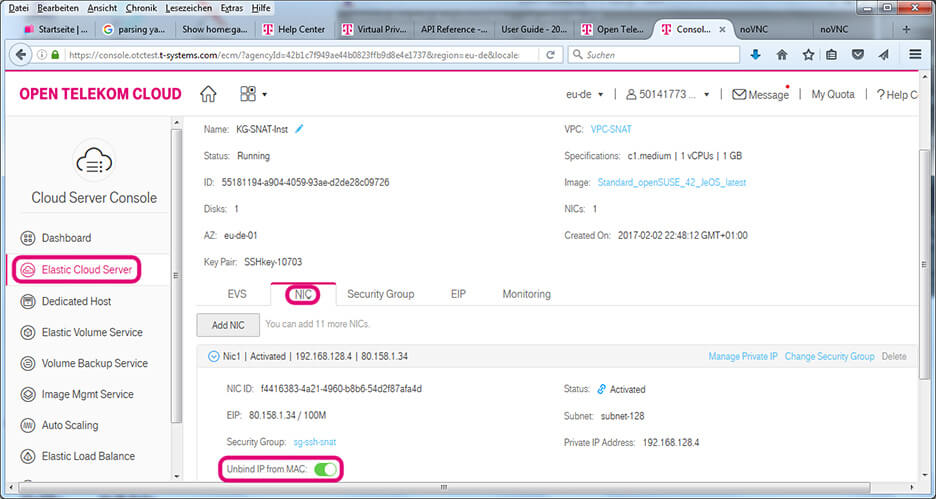Go to the console home icon
The image size is (936, 499).
coord(208,94)
